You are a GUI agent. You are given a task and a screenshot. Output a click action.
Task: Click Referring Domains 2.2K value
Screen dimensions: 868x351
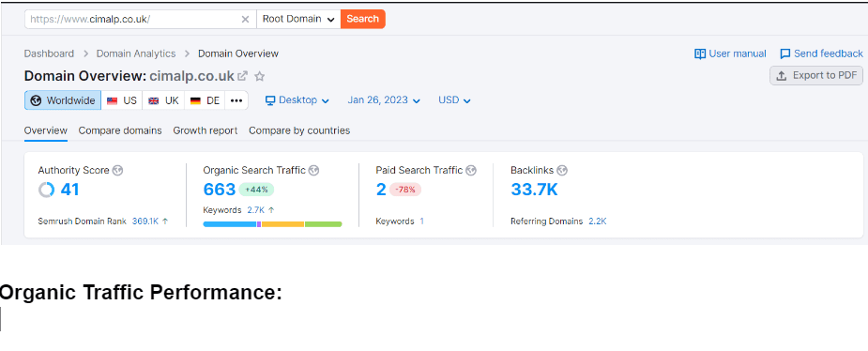point(598,221)
